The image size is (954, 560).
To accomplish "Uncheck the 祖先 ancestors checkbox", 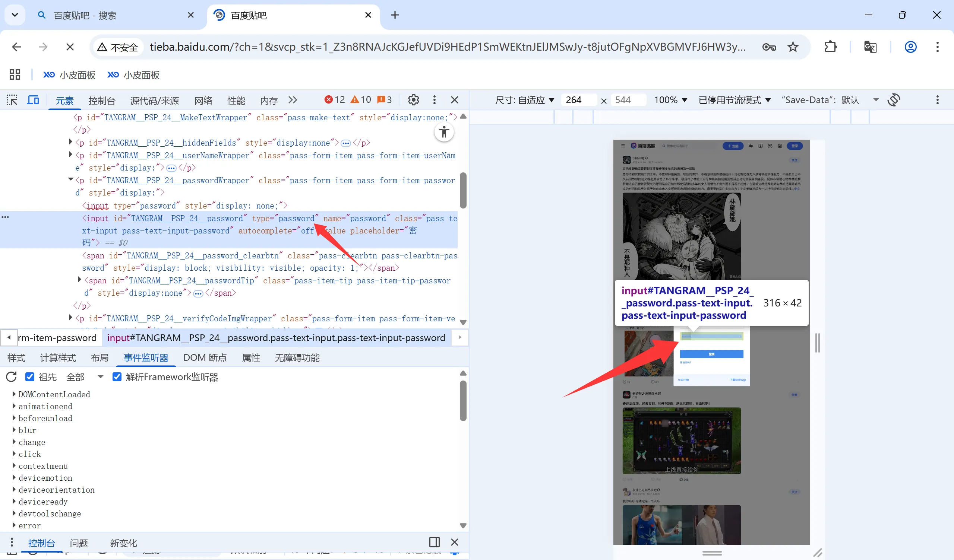I will [30, 377].
